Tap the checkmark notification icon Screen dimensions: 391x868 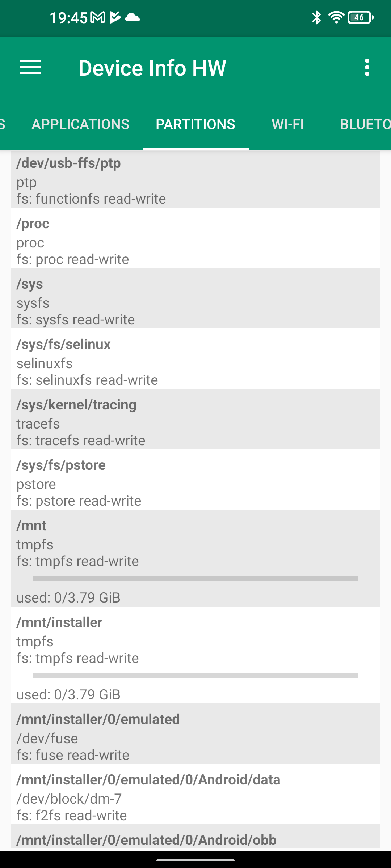click(x=115, y=17)
